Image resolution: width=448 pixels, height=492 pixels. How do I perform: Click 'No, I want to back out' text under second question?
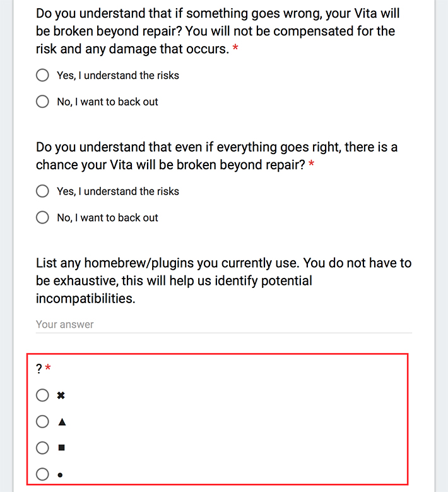[x=107, y=218]
